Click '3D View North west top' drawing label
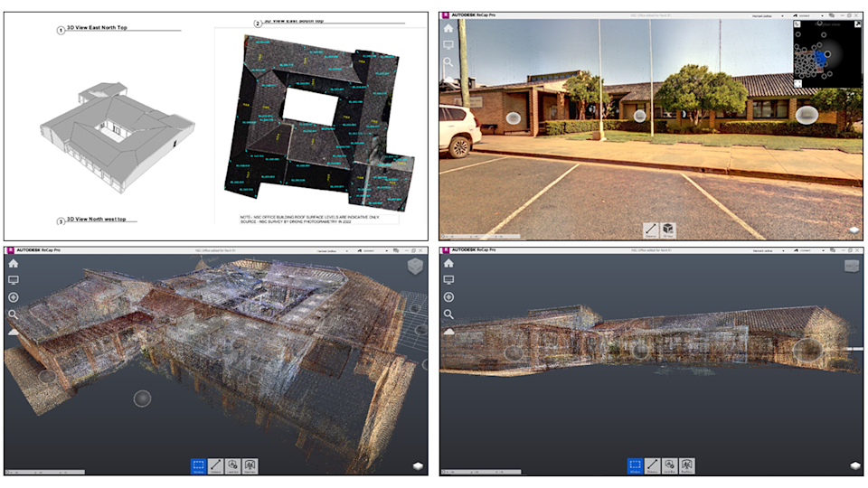868x488 pixels. (97, 219)
